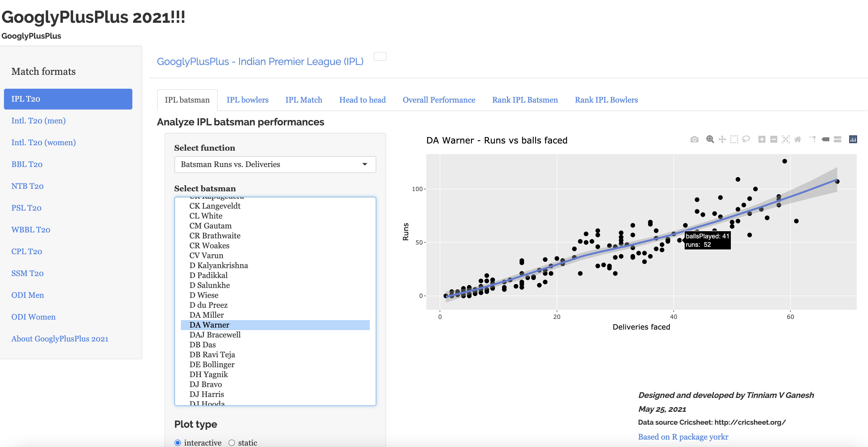Viewport: 868px width, 447px height.
Task: Choose the Box Select tool
Action: [x=734, y=140]
